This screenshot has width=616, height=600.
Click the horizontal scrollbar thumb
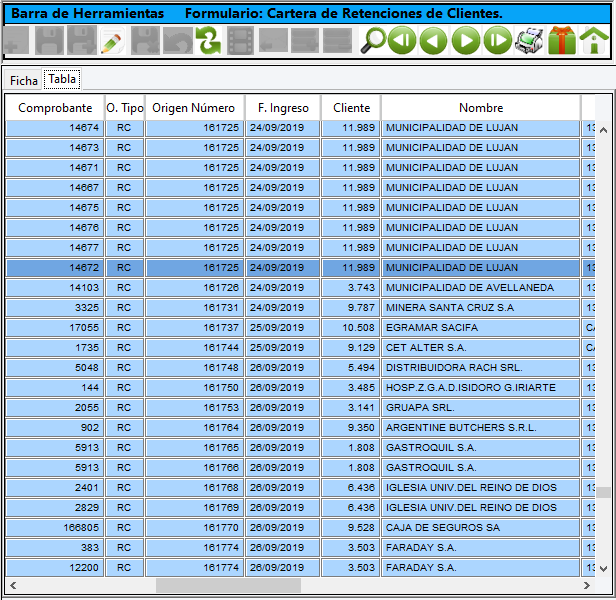click(x=228, y=585)
